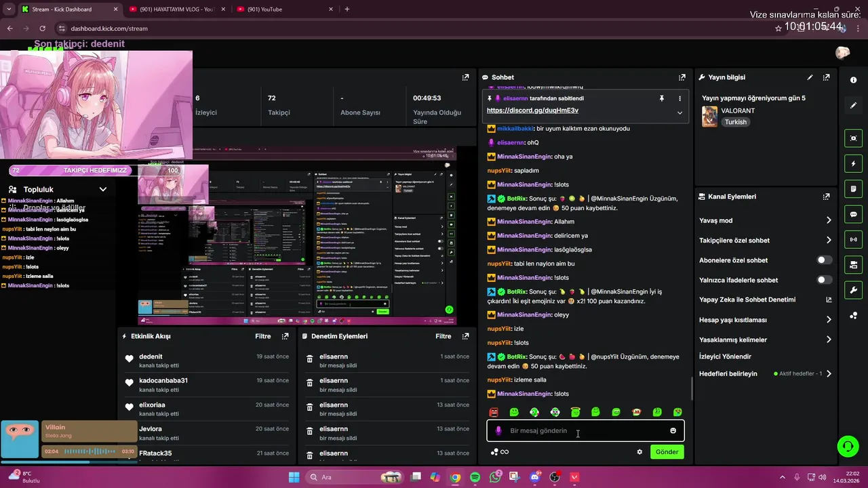
Task: Collapse the Topluluk section
Action: 103,190
